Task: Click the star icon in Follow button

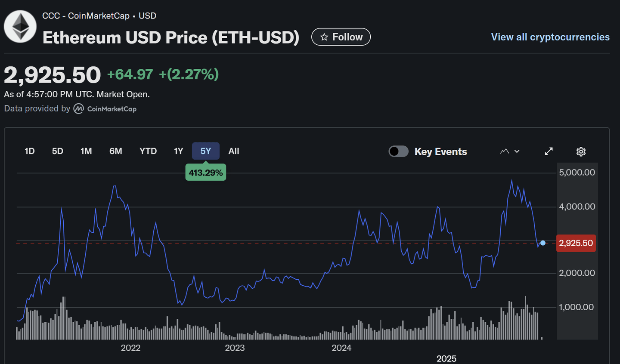Action: [x=324, y=37]
